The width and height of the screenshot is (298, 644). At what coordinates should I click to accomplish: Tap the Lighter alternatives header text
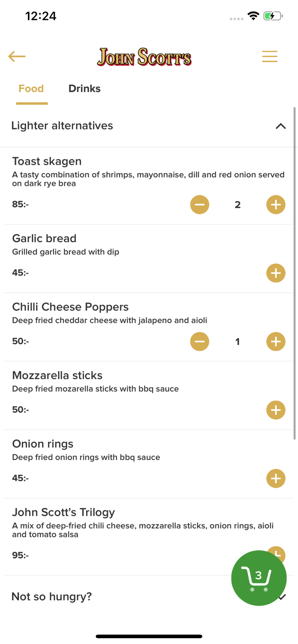62,126
